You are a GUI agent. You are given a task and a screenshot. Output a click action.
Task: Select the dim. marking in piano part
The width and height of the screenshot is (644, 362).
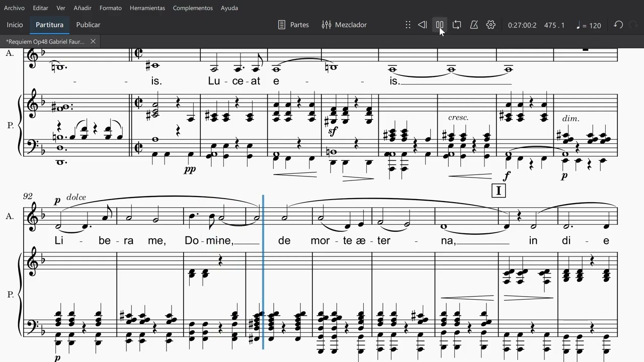571,119
